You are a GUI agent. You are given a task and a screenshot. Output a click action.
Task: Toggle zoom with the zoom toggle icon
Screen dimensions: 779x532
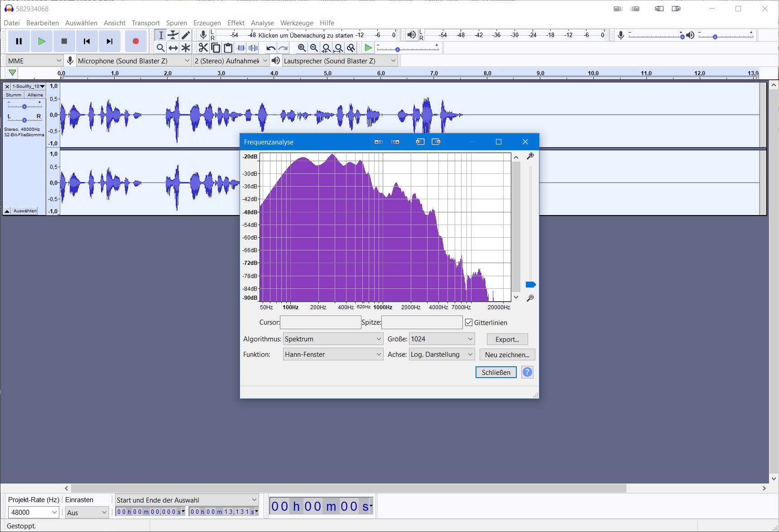(351, 48)
